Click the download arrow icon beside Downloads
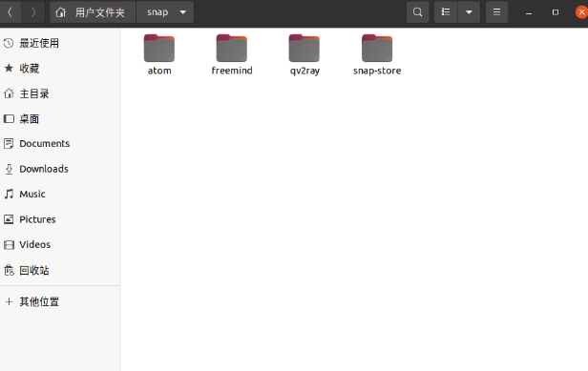Viewport: 588px width, 371px height. 9,169
